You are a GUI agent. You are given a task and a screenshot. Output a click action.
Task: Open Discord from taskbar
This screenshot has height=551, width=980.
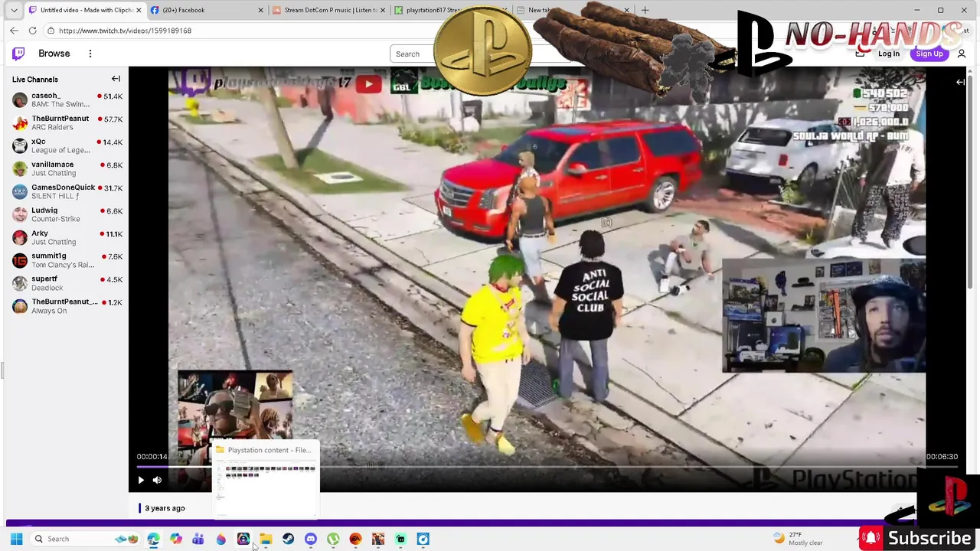[310, 539]
